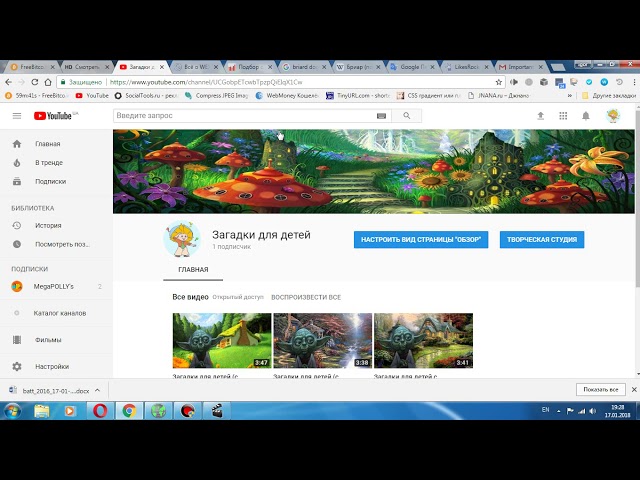Open the account avatar menu
Viewport: 640px width, 480px height.
613,116
